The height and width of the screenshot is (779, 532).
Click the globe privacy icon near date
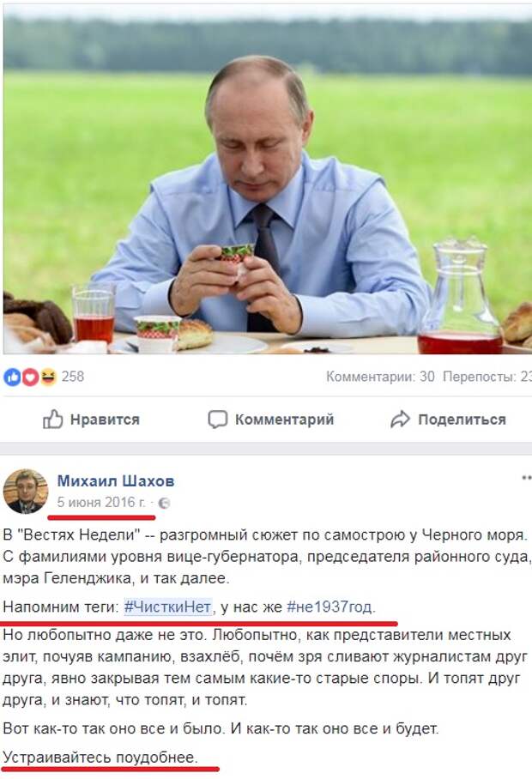[x=164, y=504]
